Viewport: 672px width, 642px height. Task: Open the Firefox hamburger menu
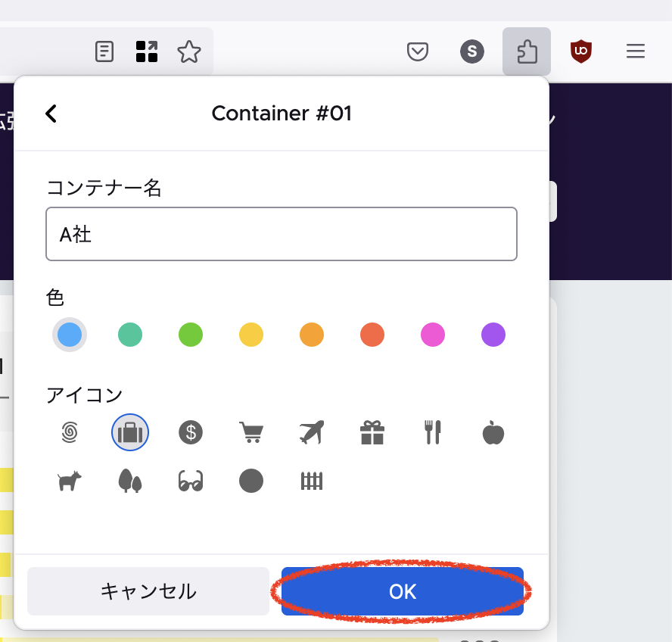636,51
